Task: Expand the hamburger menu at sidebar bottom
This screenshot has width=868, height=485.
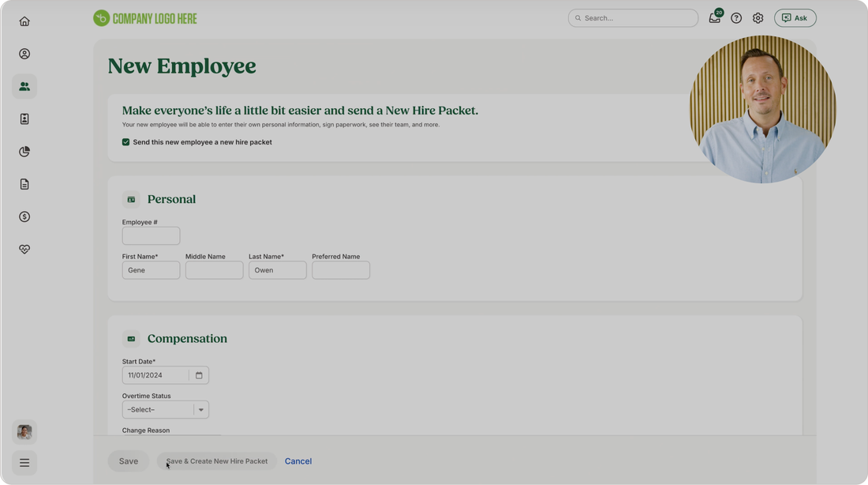Action: tap(24, 463)
